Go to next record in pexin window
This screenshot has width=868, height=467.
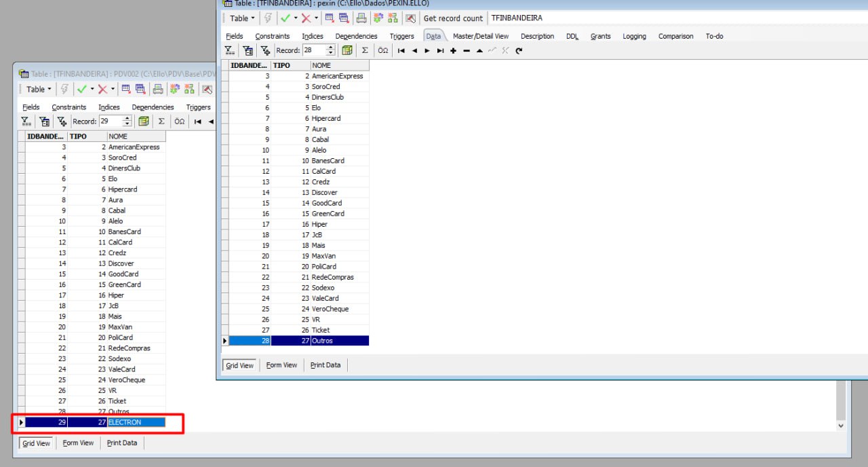coord(427,50)
